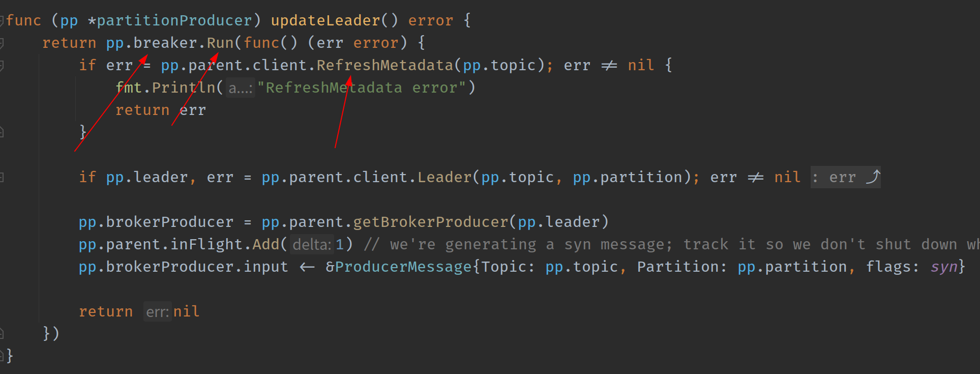Click the getBrokerProducer method name
Viewport: 980px width, 374px height.
click(430, 222)
